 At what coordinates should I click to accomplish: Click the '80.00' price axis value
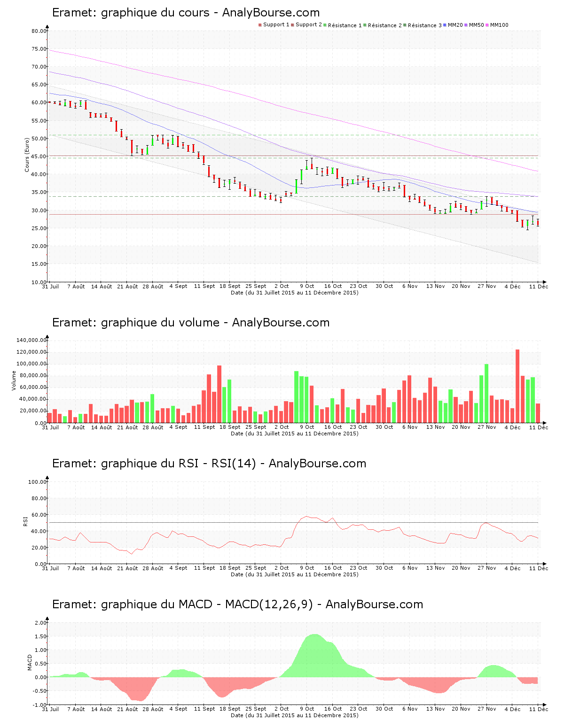click(39, 31)
